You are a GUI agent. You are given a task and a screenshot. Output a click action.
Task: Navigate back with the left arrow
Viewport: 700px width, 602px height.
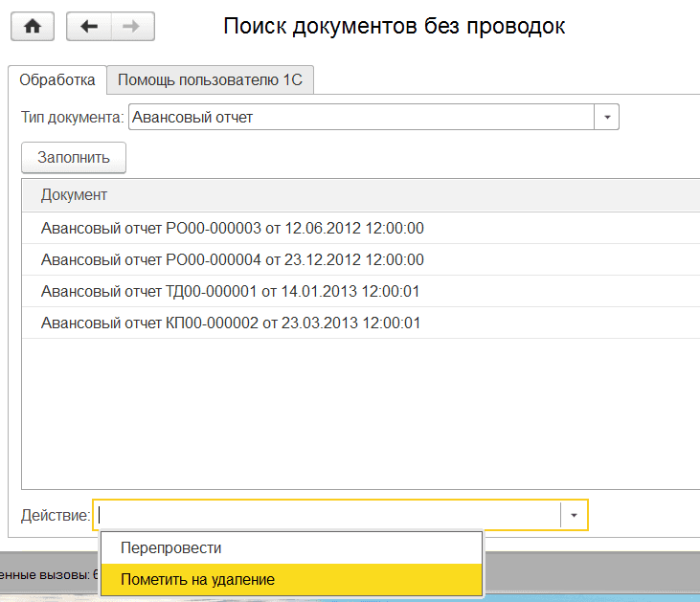[x=89, y=27]
